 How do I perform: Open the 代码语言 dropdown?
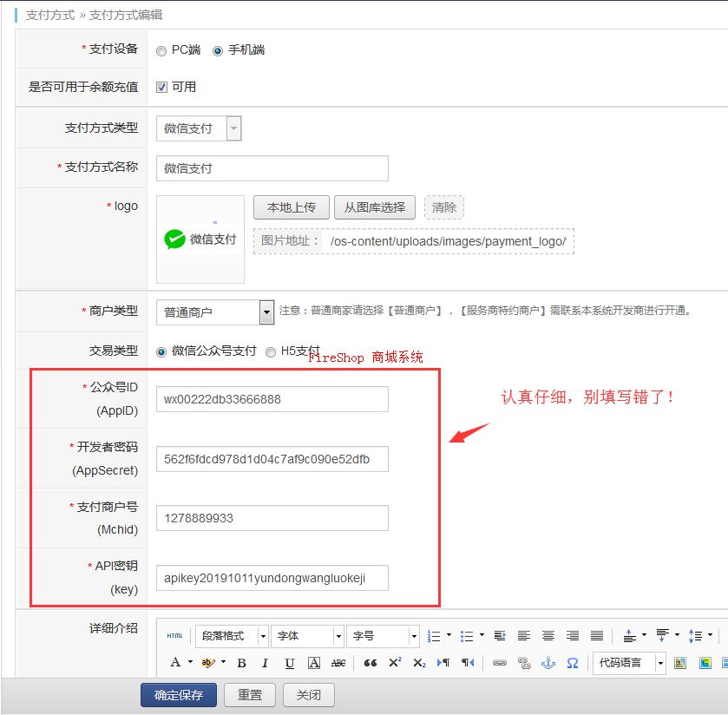630,663
